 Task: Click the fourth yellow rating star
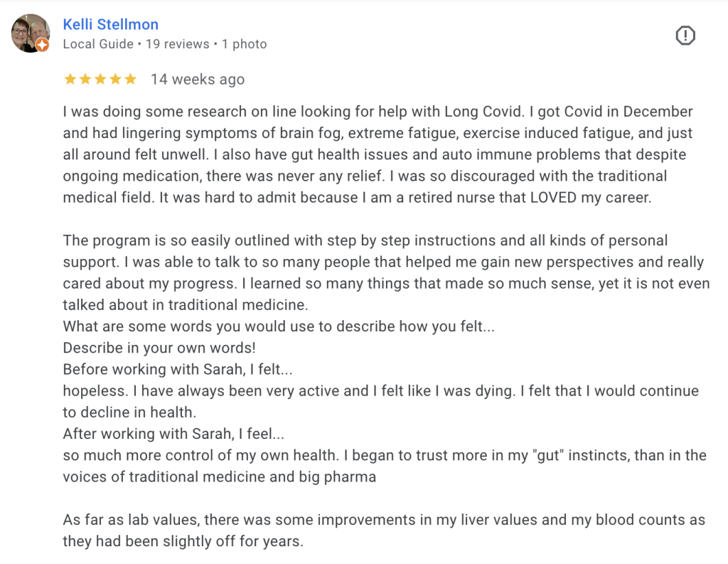(116, 79)
